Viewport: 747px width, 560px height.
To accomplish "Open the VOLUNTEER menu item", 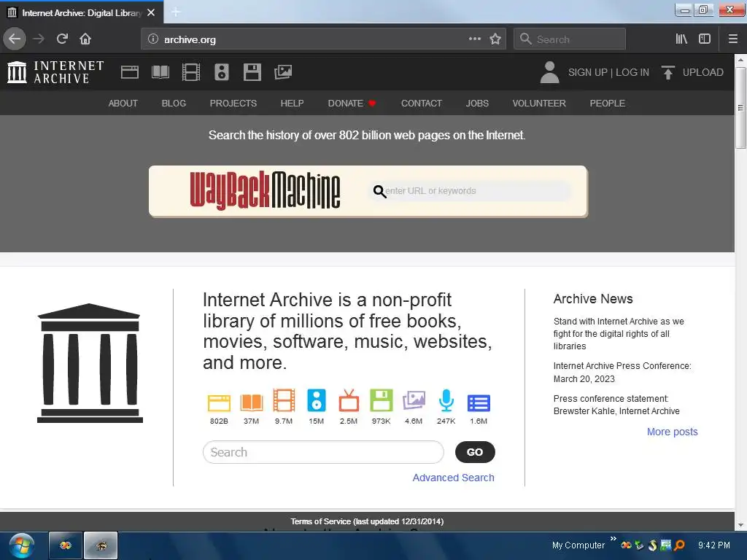I will (539, 104).
